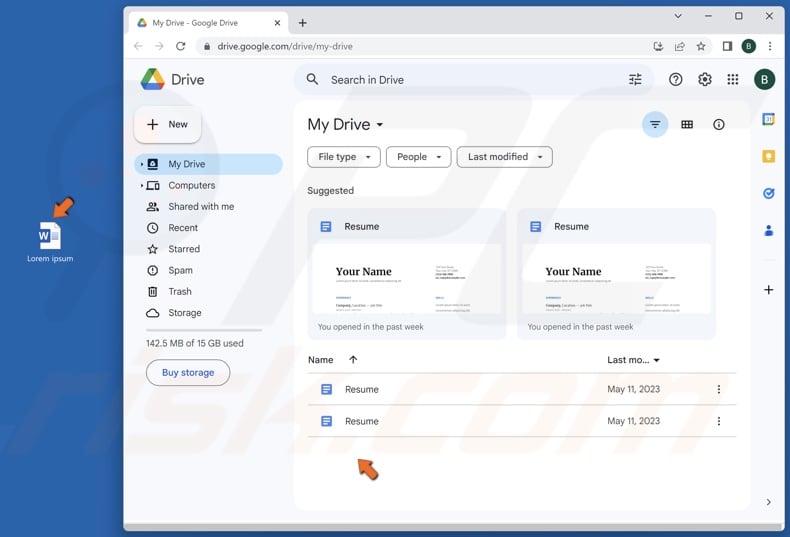Click the site lock icon in address bar
The width and height of the screenshot is (790, 537).
pos(207,46)
